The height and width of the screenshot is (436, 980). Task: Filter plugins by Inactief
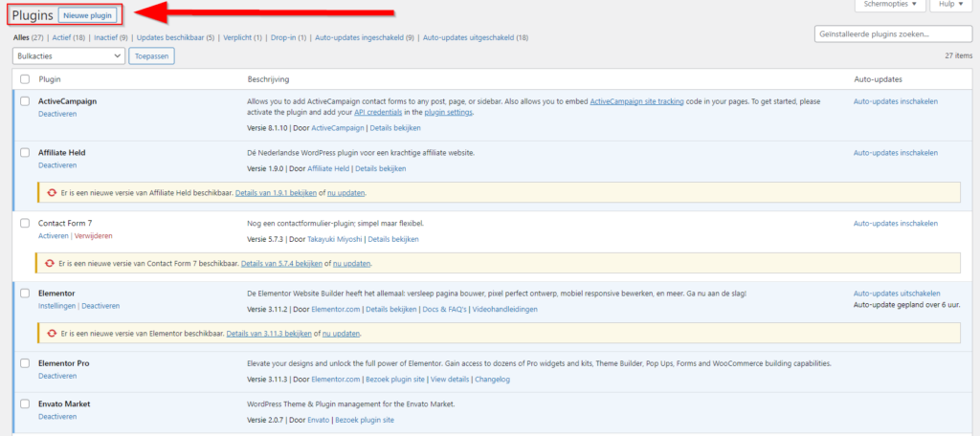coord(111,38)
